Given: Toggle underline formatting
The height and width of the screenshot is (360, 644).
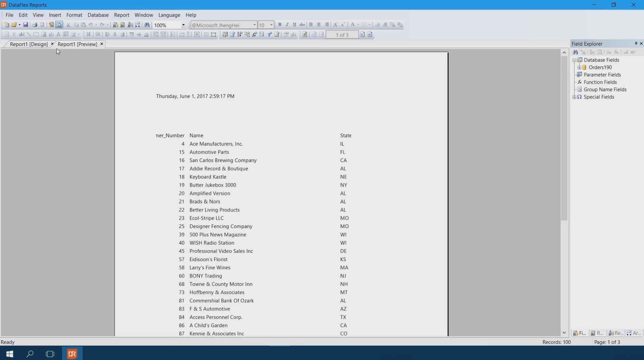Looking at the screenshot, I should tap(295, 25).
